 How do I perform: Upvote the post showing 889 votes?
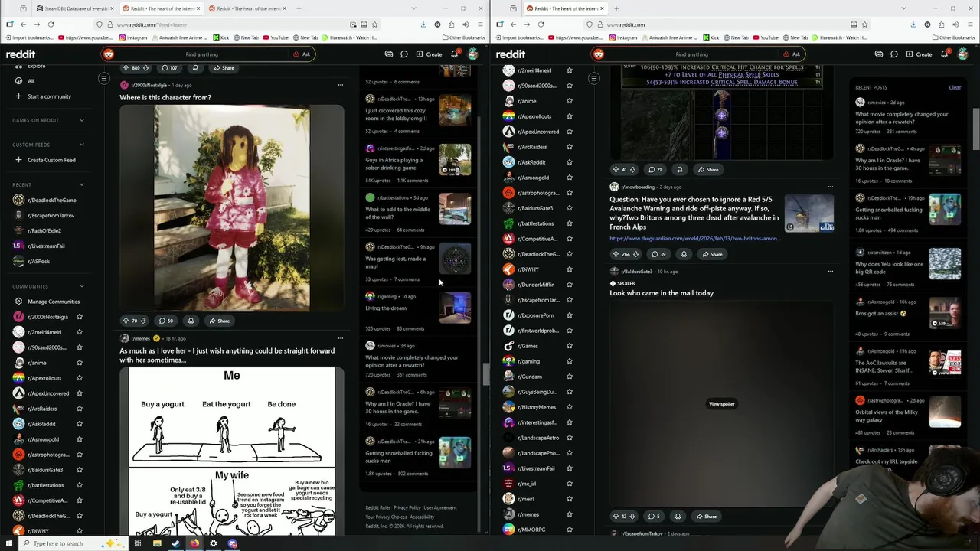(x=126, y=68)
